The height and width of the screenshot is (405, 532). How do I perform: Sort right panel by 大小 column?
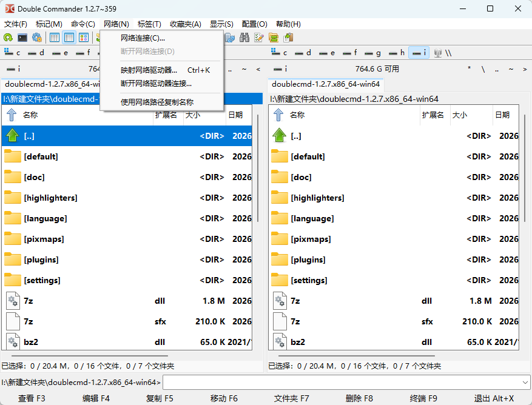click(x=471, y=115)
